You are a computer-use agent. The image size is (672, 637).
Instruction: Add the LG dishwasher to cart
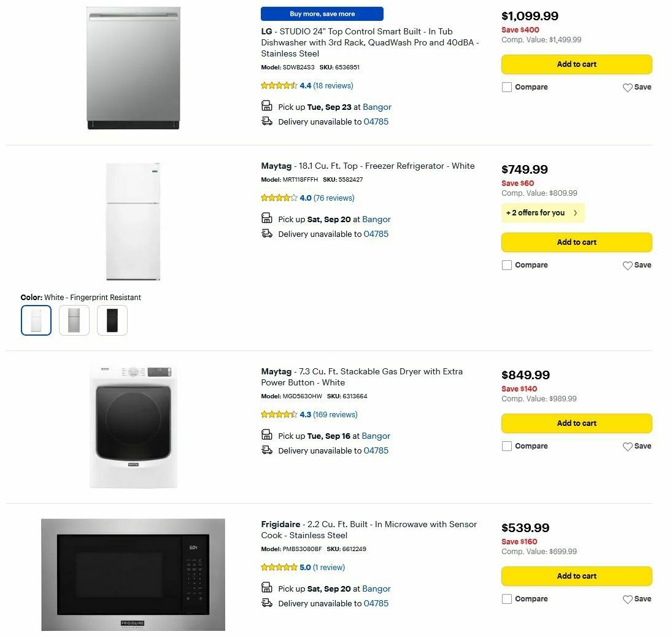[x=576, y=64]
